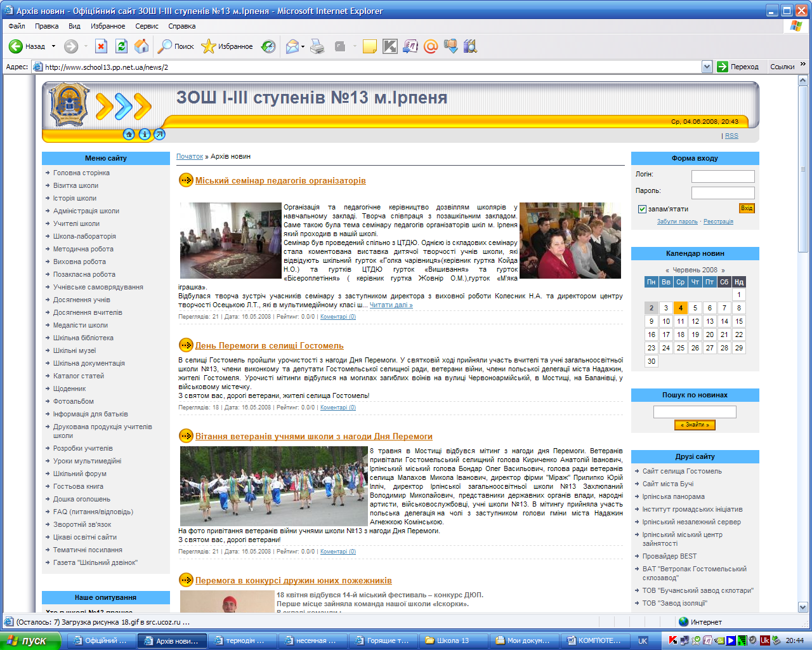Open the Реєстрація link
The image size is (812, 650).
(x=718, y=222)
